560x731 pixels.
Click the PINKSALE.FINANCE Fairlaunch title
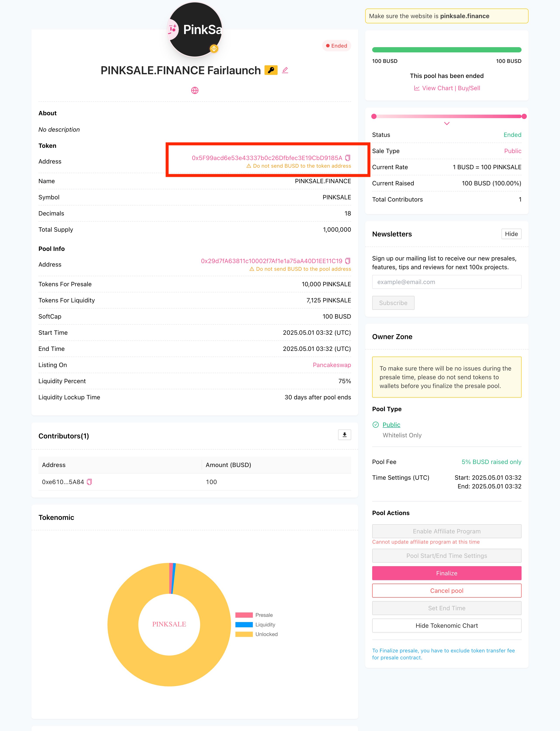tap(181, 70)
